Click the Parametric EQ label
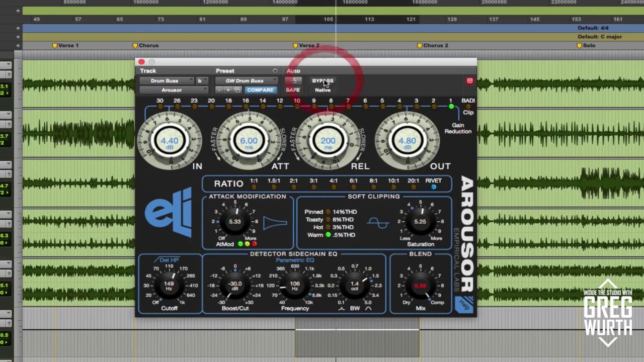This screenshot has width=644, height=362. pos(295,260)
